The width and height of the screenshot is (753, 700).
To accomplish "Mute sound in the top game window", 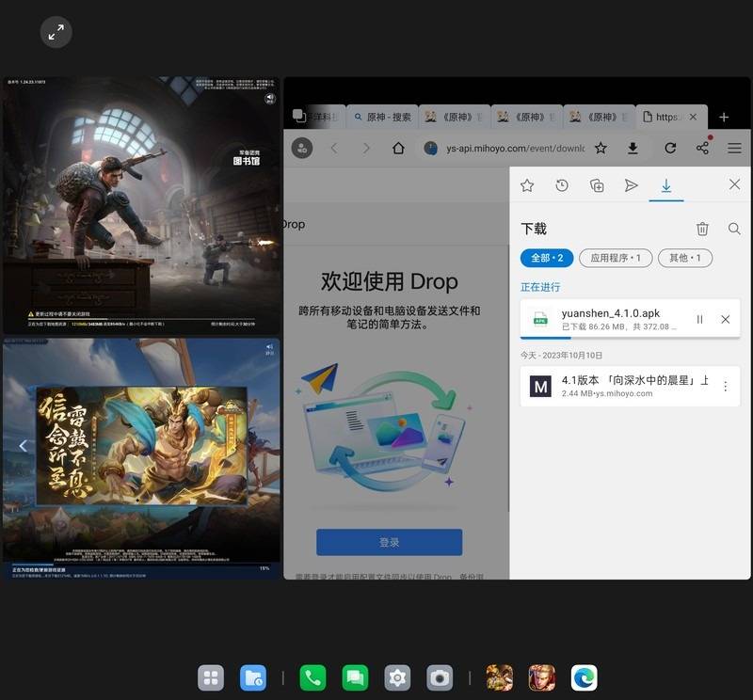I will [x=270, y=98].
